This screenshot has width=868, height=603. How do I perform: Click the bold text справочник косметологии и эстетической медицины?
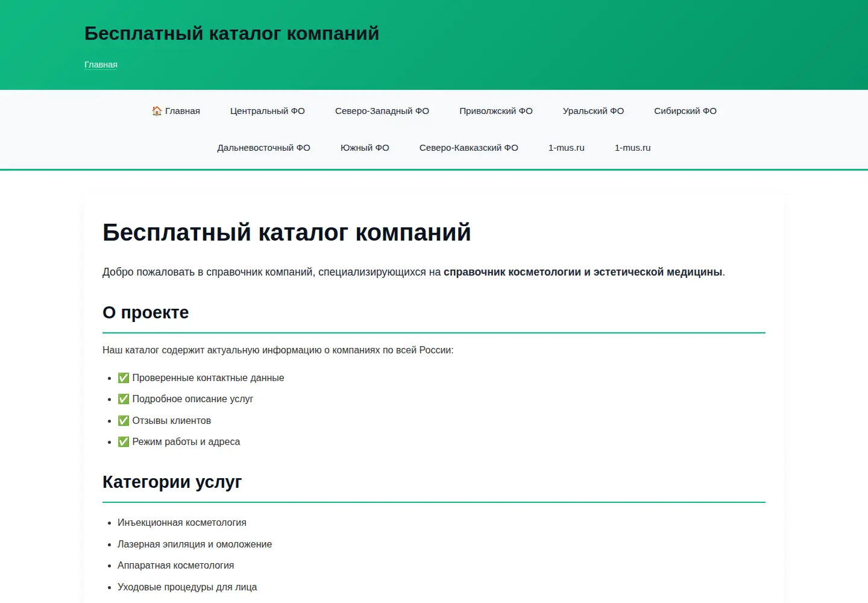583,272
